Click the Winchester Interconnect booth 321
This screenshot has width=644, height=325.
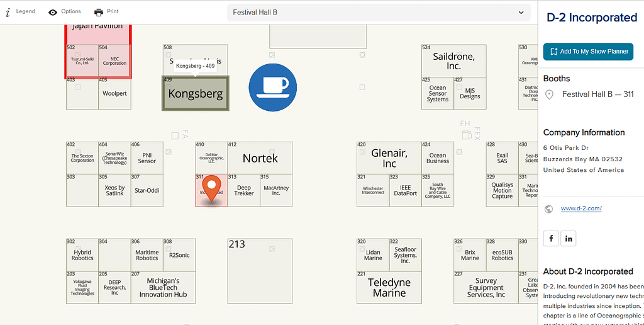[x=373, y=190]
